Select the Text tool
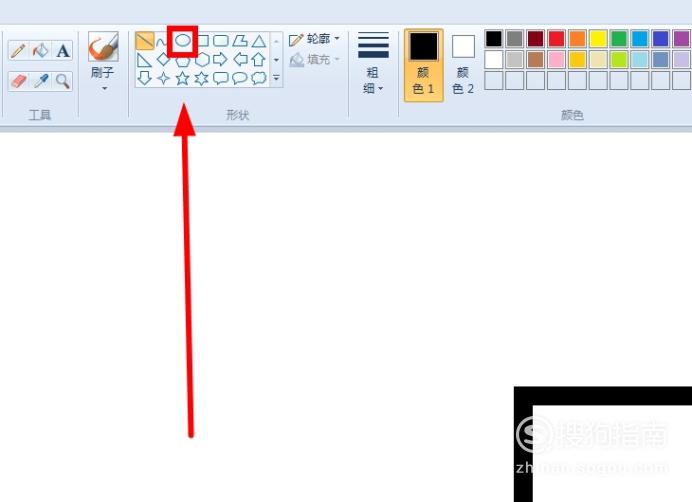This screenshot has height=502, width=692. coord(63,51)
